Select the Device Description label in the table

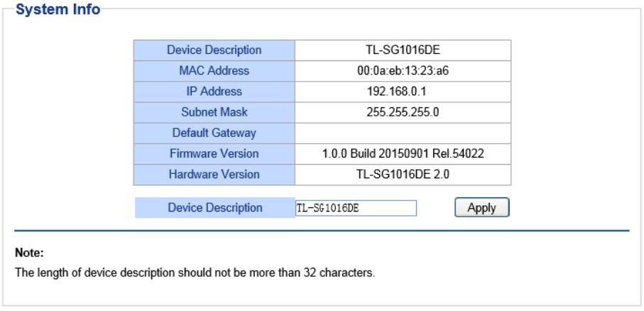click(214, 50)
